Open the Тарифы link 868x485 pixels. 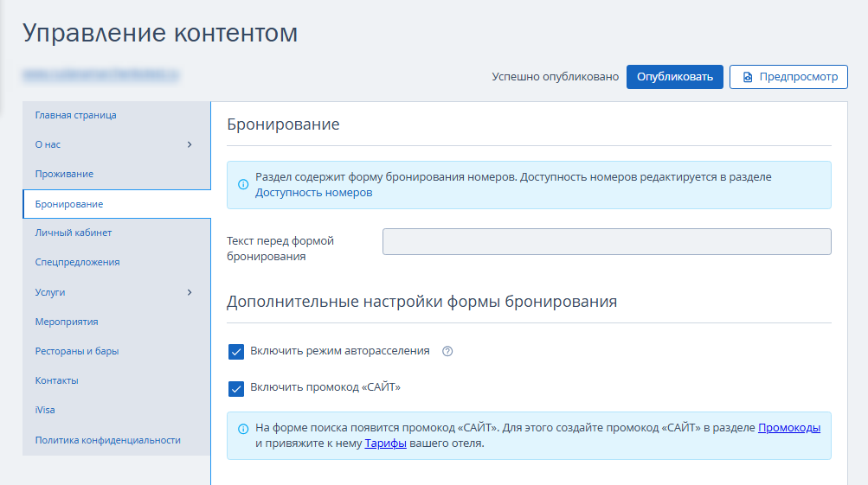[385, 443]
